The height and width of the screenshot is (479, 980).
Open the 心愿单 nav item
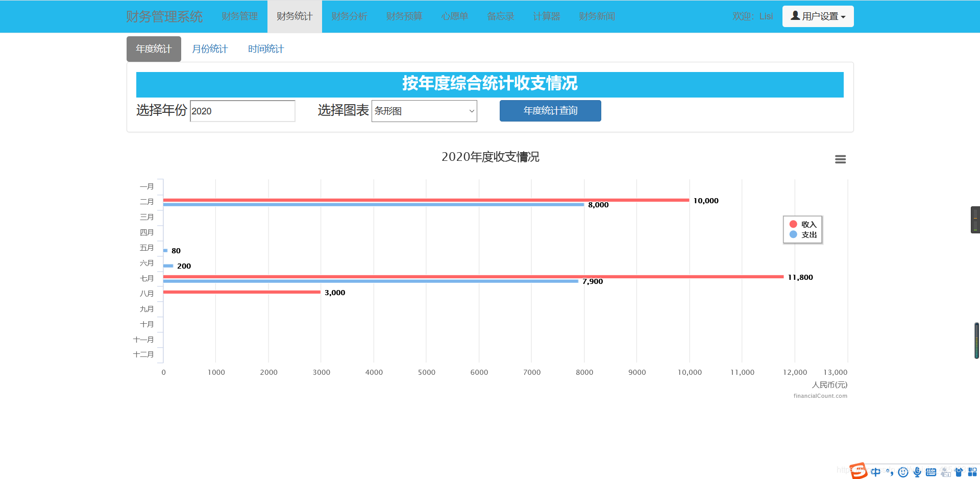tap(454, 16)
